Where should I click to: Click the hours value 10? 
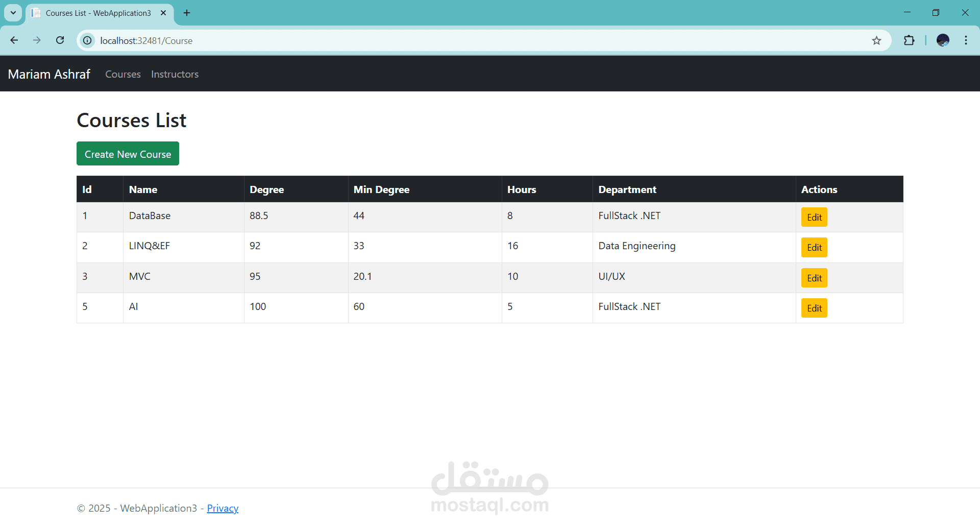[x=512, y=276]
